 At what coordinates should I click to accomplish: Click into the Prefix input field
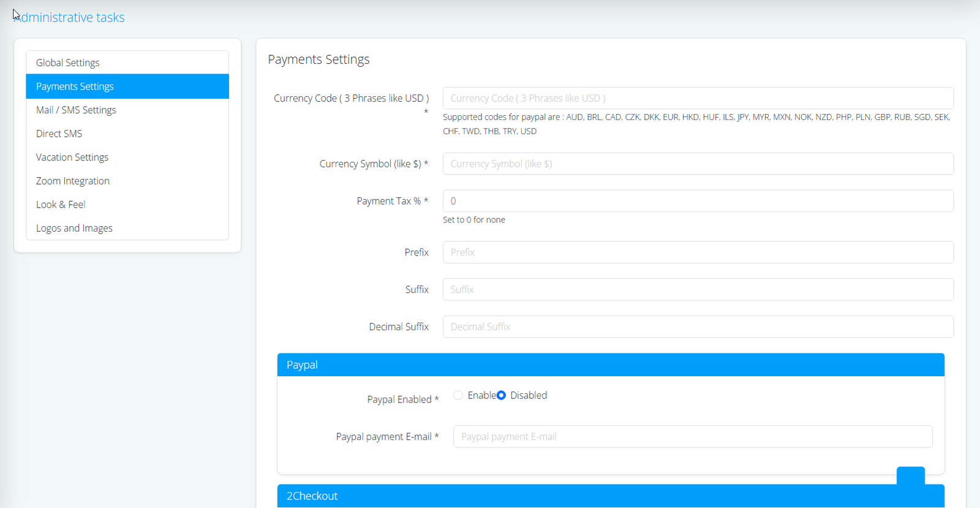tap(698, 252)
